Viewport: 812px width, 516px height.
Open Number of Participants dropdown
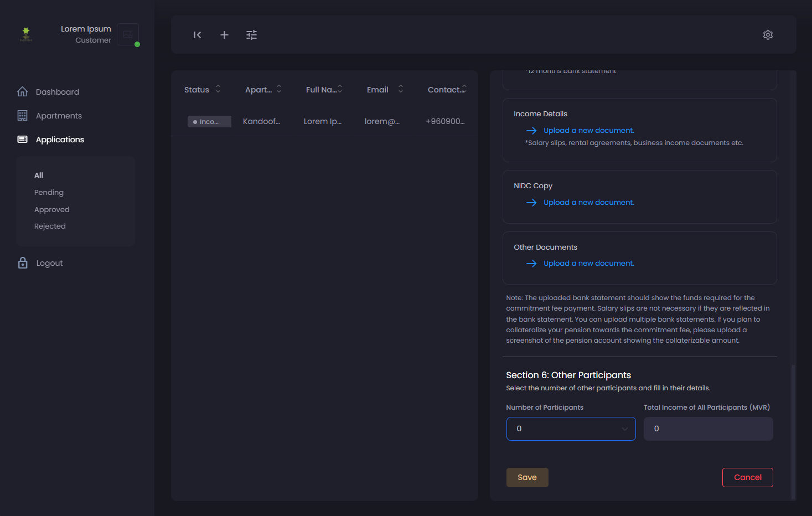coord(571,429)
